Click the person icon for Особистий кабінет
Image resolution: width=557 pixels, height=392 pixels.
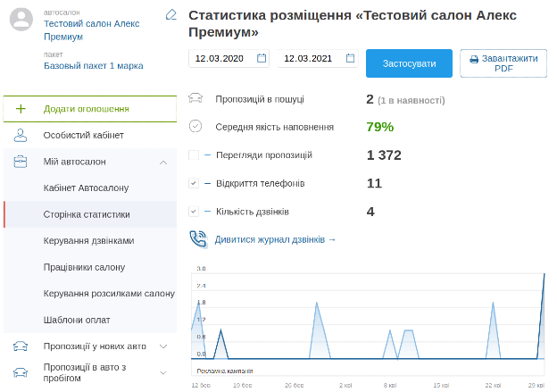tap(21, 136)
